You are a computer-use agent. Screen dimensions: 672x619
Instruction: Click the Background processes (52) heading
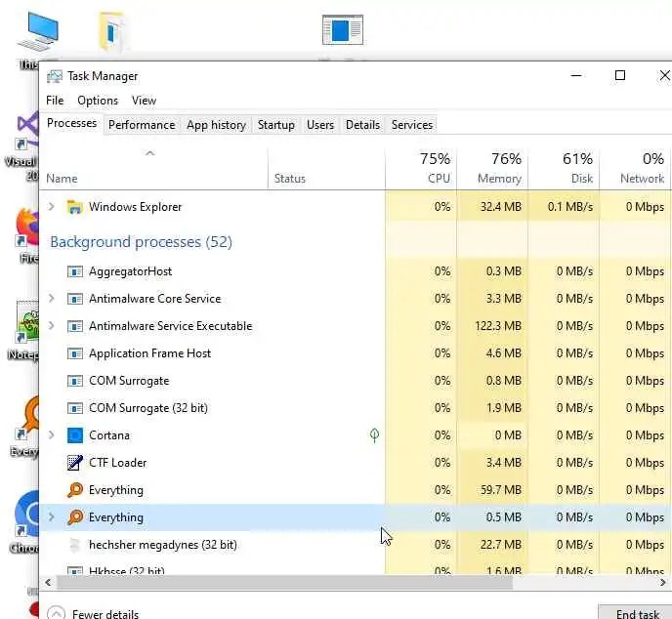[141, 242]
